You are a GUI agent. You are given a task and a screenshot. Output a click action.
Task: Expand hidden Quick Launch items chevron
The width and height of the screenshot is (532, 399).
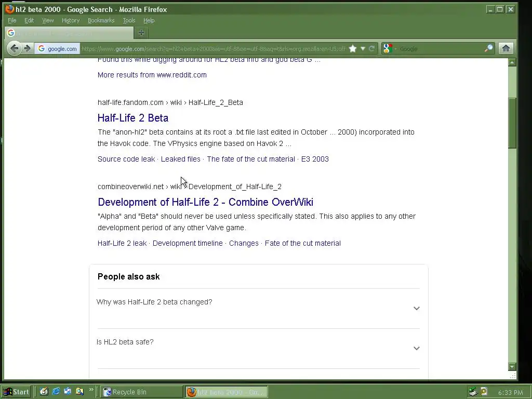[x=91, y=390]
